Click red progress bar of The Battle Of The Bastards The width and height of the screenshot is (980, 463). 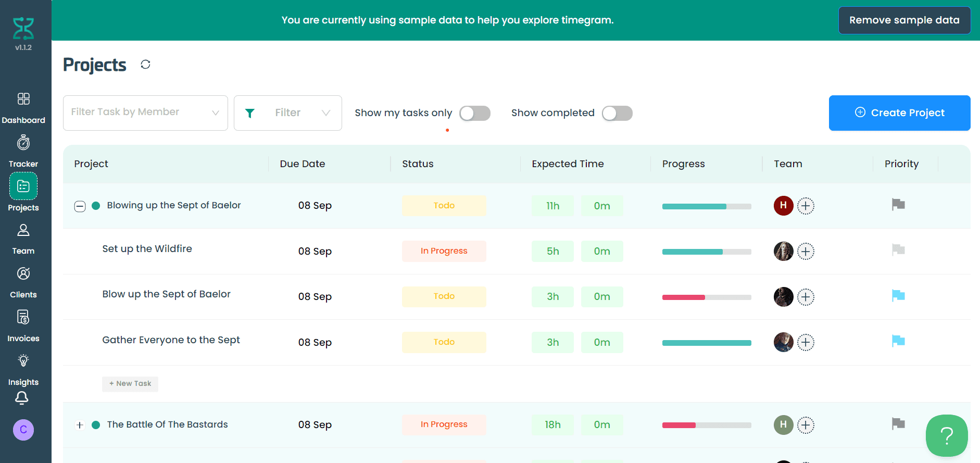tap(707, 425)
